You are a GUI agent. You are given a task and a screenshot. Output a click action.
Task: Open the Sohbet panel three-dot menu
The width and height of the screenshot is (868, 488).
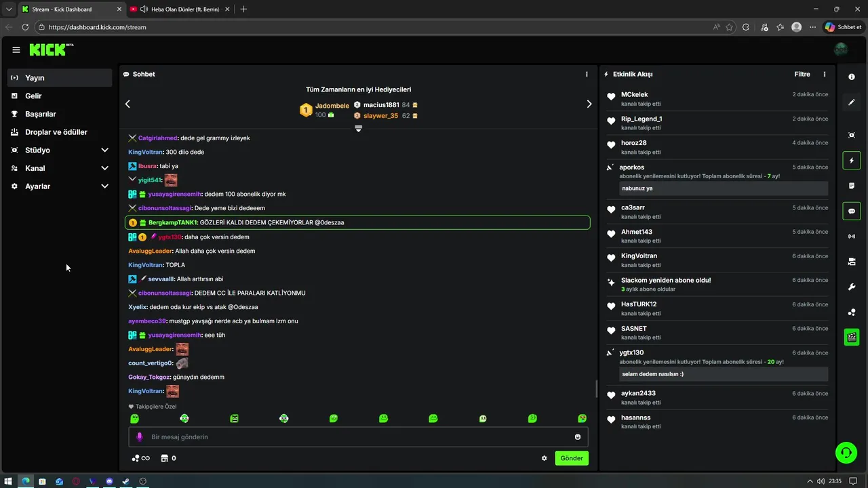point(587,74)
